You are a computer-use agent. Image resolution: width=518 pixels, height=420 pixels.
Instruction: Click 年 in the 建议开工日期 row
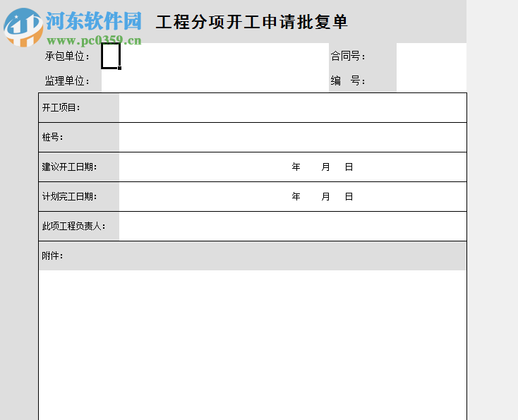(296, 167)
